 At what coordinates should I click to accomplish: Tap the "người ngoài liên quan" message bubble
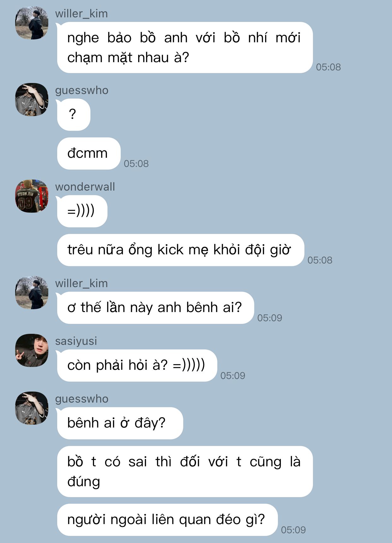coord(167,520)
